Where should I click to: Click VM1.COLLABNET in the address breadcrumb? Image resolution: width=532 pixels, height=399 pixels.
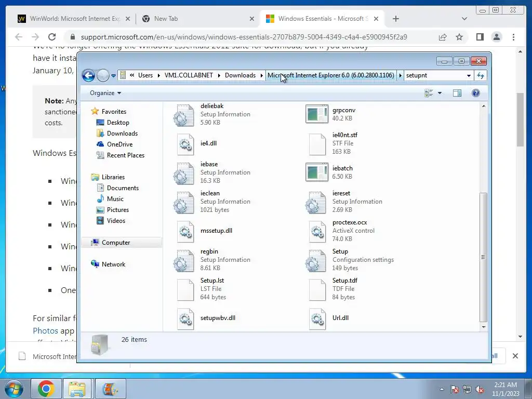(189, 75)
